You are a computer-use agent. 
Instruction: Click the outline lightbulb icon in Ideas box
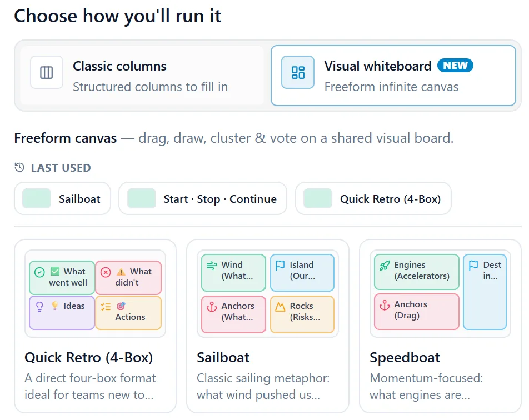coord(39,307)
